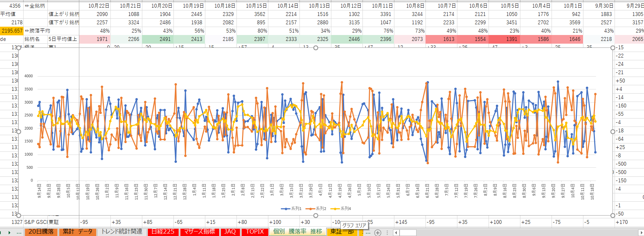This screenshot has height=236, width=644.
Task: Open the マザーズ指標 sheet tab
Action: (x=200, y=231)
